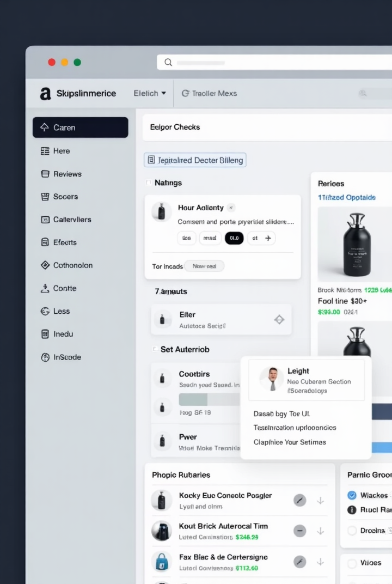Click the Niaw psal pill button
Viewport: 392px width, 584px height.
pos(204,266)
